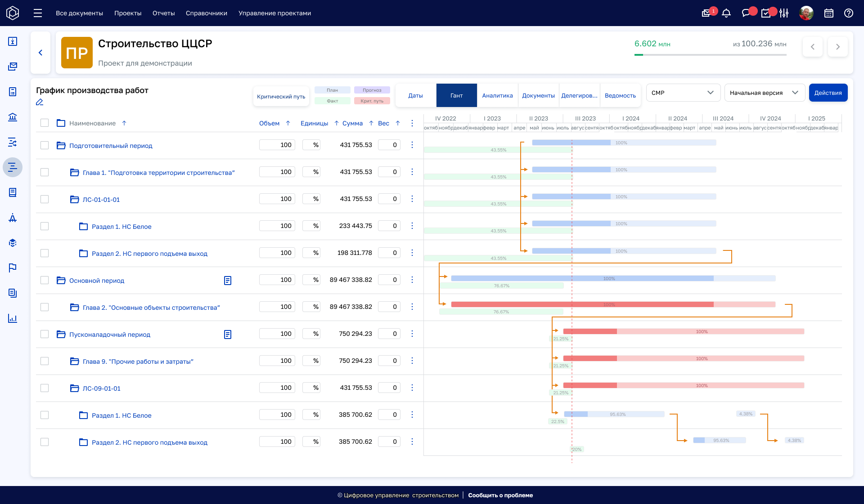The width and height of the screenshot is (864, 504).
Task: Open the Справочники menu
Action: [x=206, y=13]
